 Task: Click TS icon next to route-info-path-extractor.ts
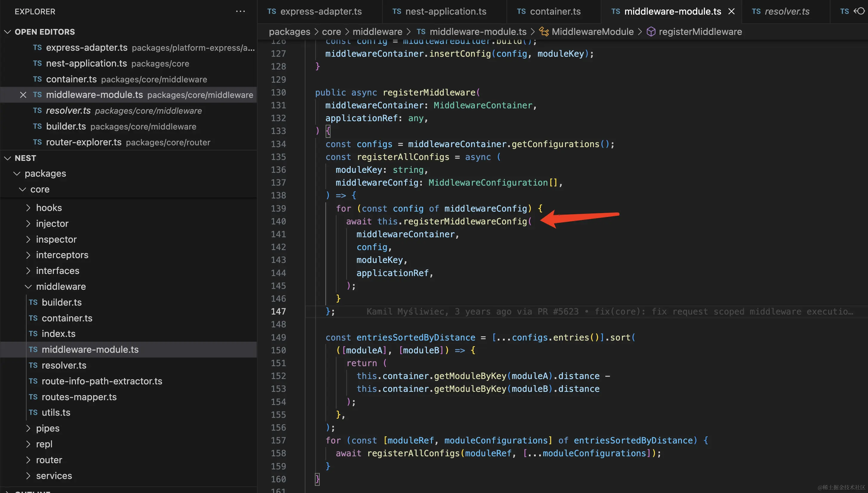(x=33, y=381)
